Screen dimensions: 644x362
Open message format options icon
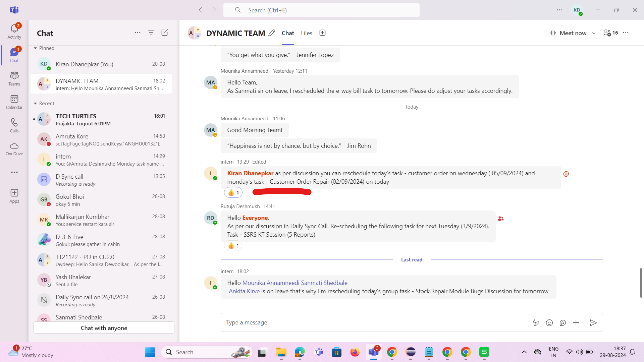click(536, 323)
